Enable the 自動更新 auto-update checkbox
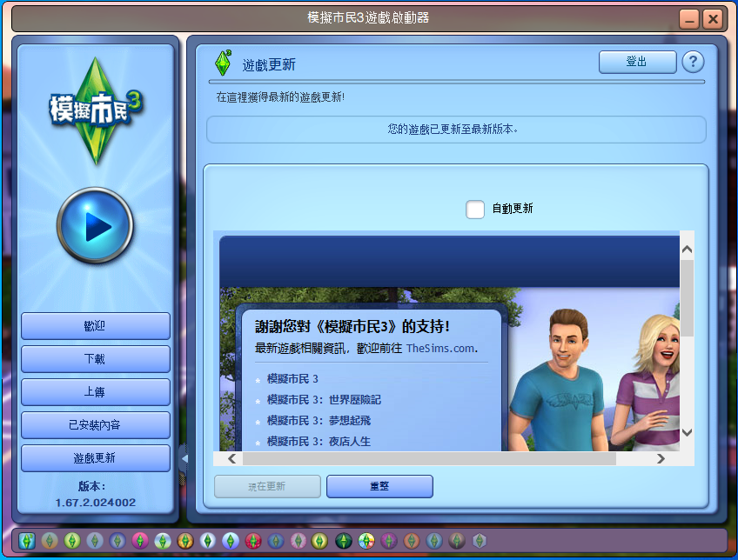 tap(475, 210)
